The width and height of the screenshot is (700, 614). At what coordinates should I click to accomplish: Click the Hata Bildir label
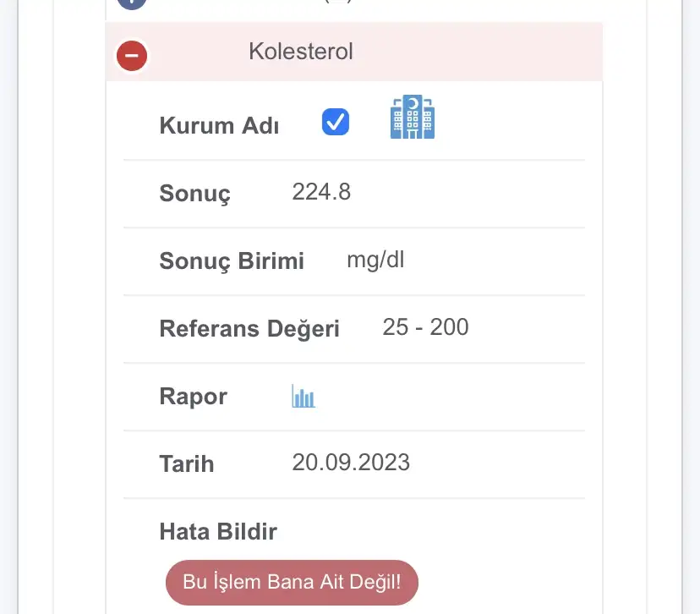tap(218, 531)
